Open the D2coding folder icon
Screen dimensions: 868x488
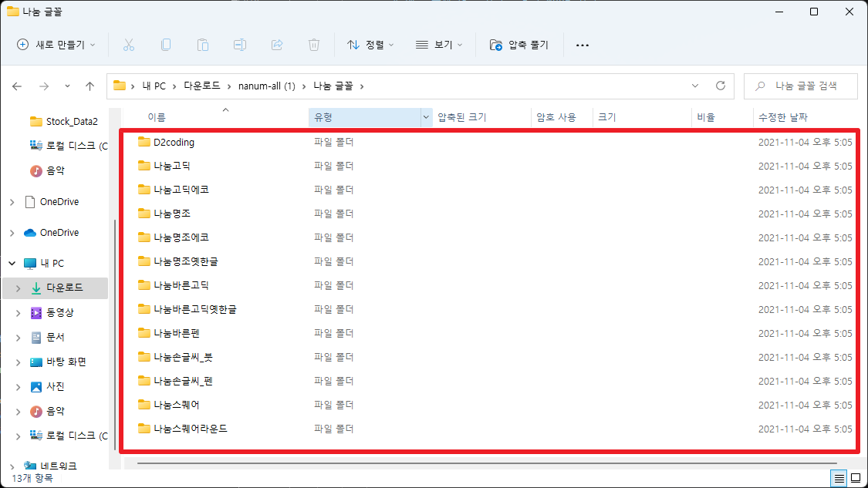144,142
